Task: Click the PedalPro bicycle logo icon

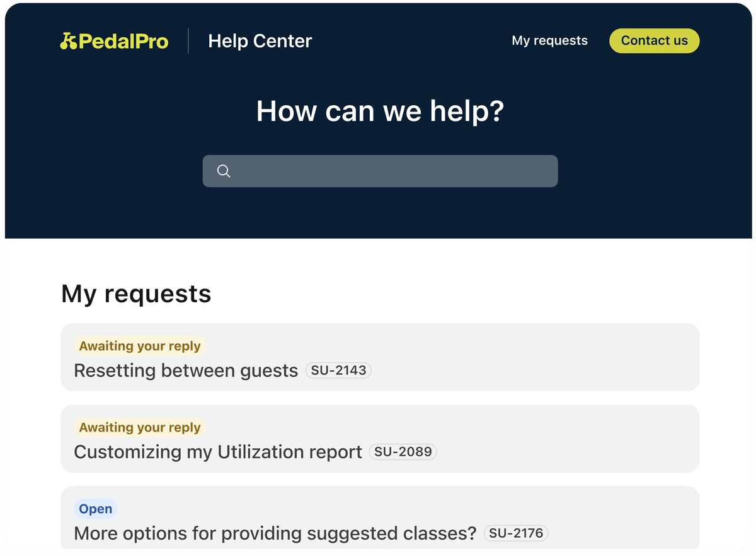Action: (x=68, y=41)
